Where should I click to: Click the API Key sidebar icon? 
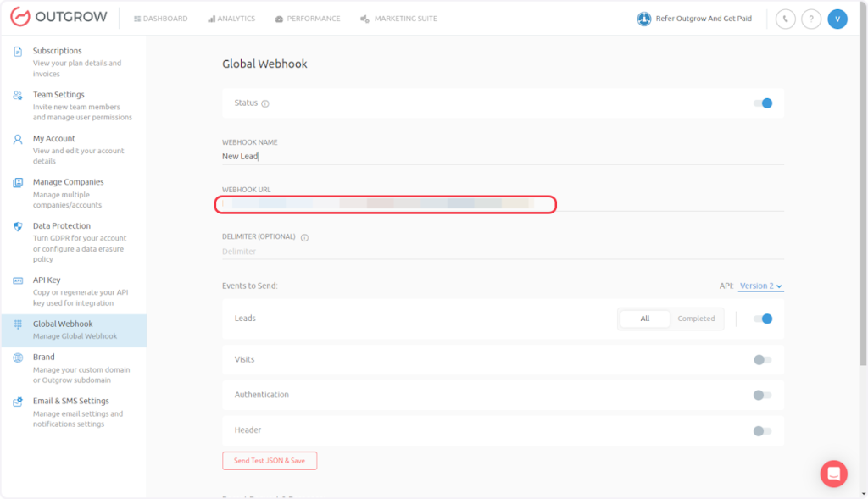[17, 280]
